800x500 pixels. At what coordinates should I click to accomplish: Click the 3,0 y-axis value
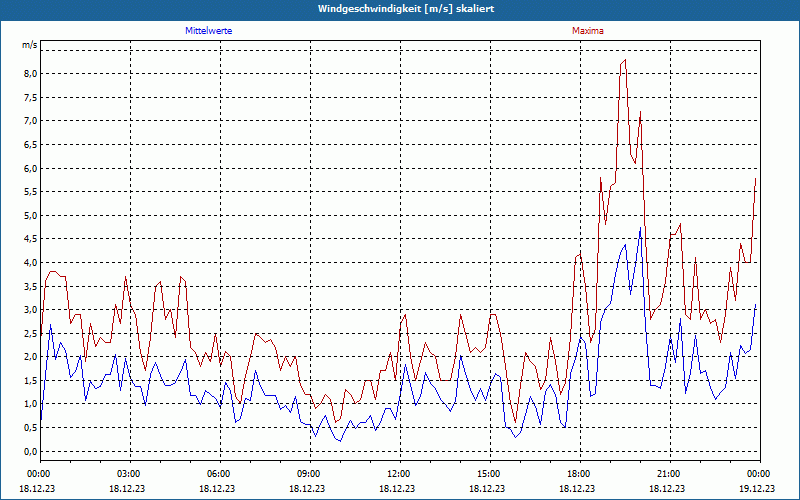(x=31, y=310)
